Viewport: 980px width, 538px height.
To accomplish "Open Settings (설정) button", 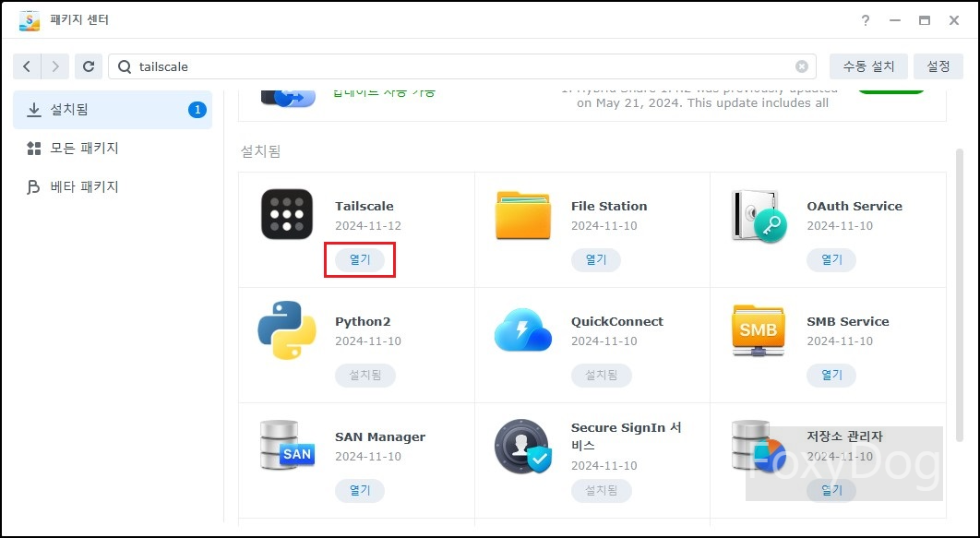I will (938, 66).
